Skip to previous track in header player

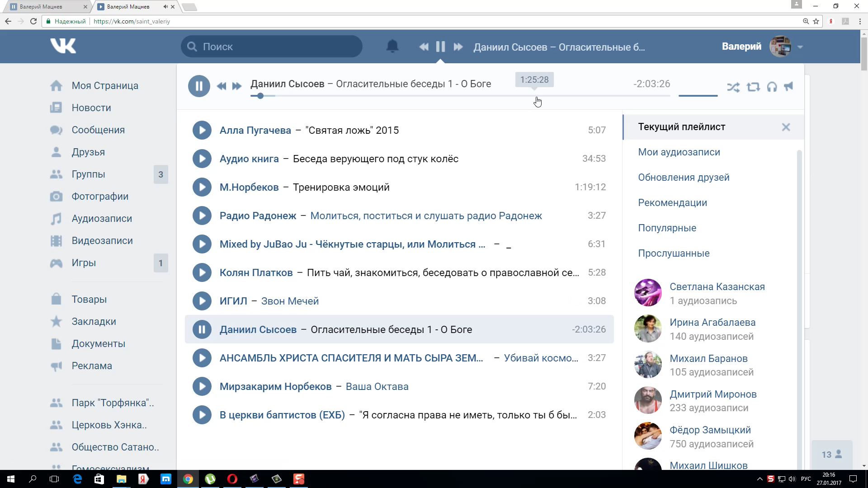pos(424,47)
